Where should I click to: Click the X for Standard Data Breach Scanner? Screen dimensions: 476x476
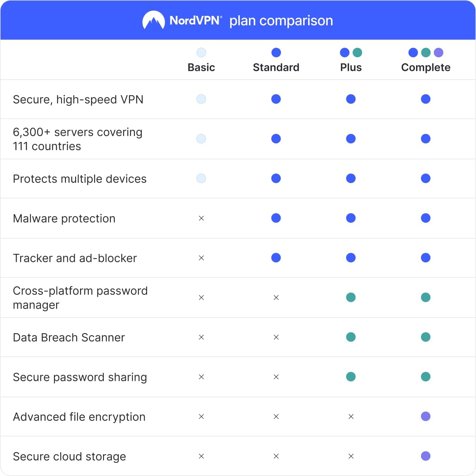tap(276, 337)
